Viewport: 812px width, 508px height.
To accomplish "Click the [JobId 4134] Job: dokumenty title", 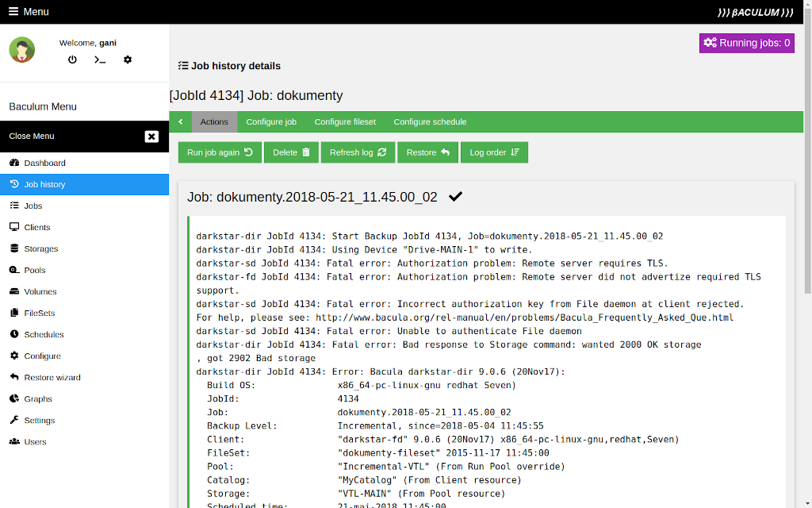I will tap(256, 95).
